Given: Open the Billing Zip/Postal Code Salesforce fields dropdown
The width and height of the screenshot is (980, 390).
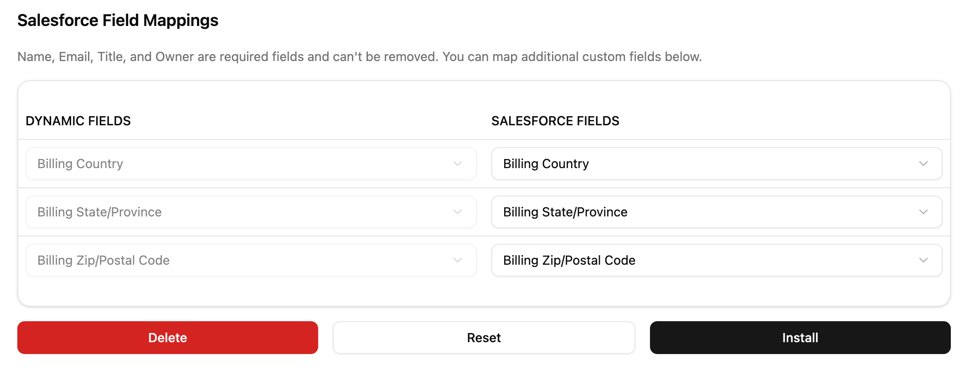Looking at the screenshot, I should (716, 260).
